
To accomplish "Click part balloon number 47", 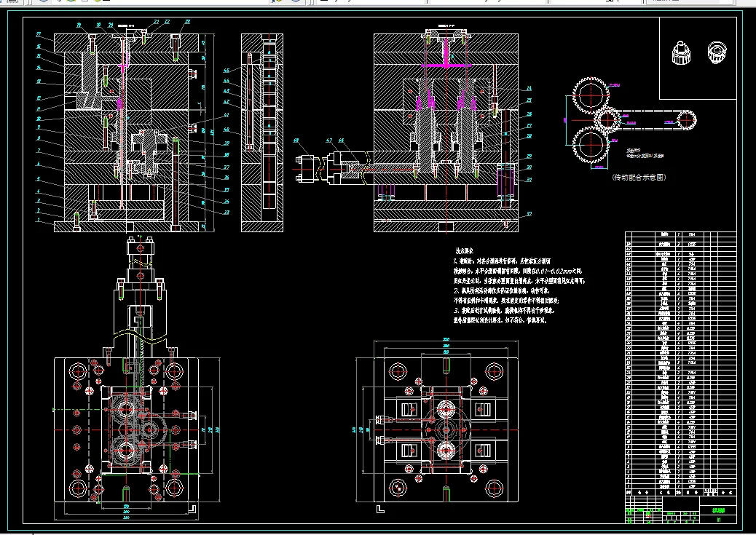I will (x=328, y=140).
